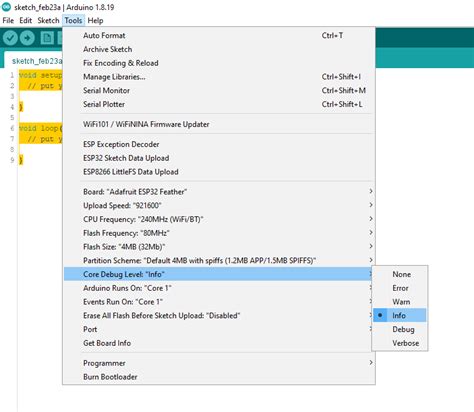474x412 pixels.
Task: Choose Archive Sketch
Action: point(219,49)
